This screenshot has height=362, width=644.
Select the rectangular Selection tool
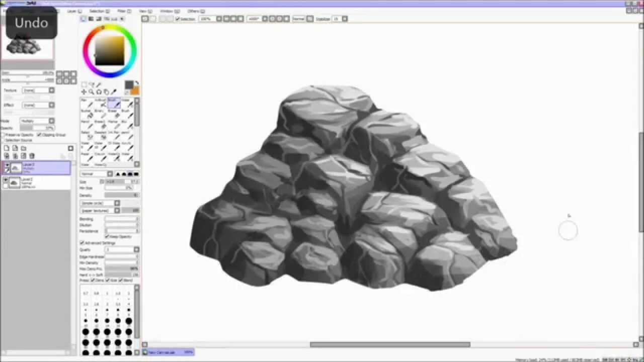tap(84, 85)
